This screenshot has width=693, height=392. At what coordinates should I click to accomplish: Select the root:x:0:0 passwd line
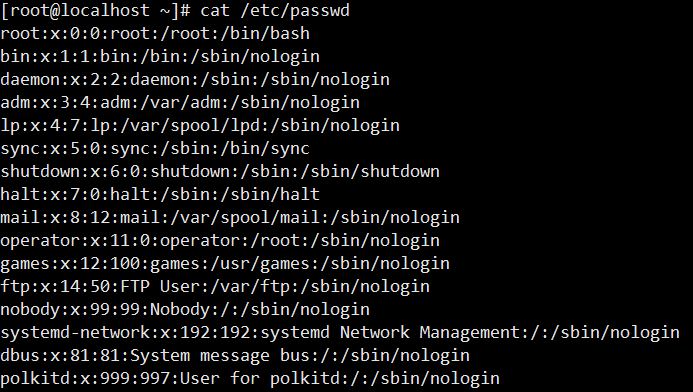coord(155,33)
